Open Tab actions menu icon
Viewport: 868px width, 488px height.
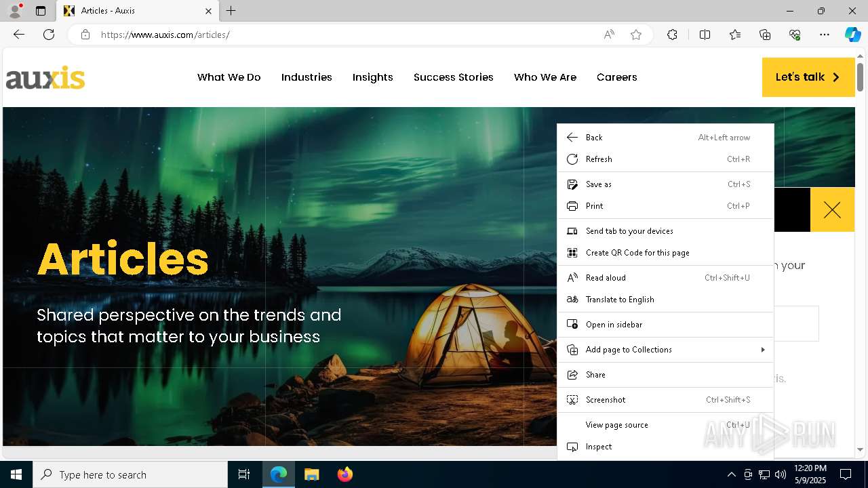pos(41,11)
